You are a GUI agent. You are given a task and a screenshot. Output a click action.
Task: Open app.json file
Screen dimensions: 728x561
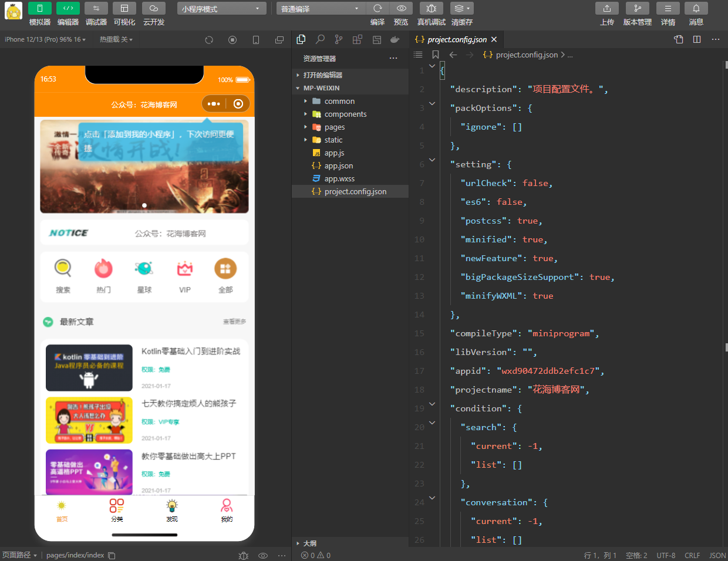point(350,165)
